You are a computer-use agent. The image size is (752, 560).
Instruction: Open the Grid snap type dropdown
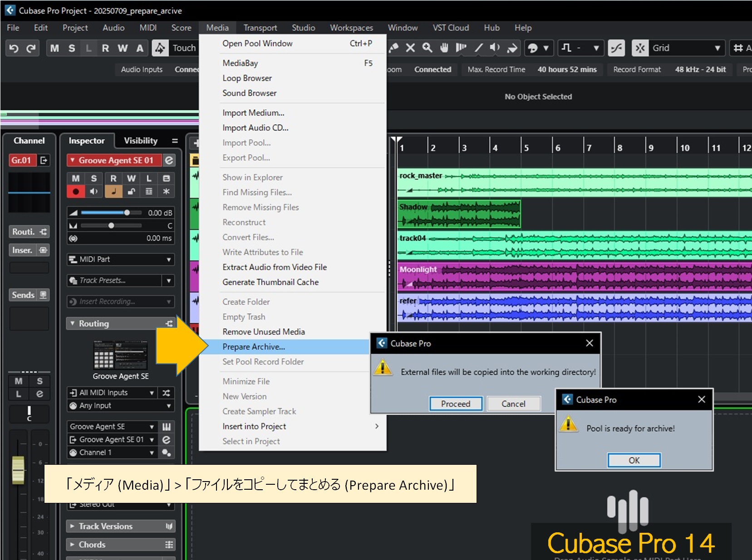[686, 48]
